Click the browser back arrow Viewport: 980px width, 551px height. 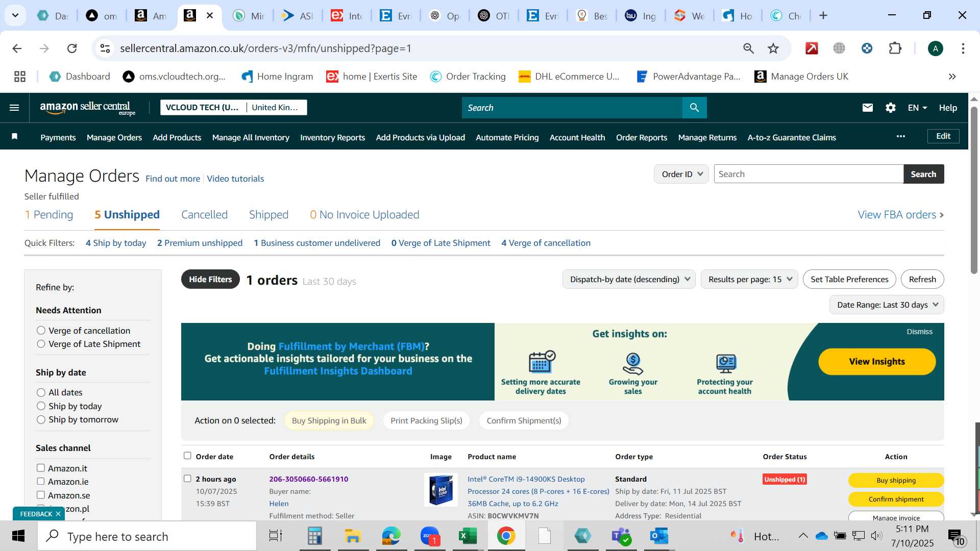[x=17, y=48]
